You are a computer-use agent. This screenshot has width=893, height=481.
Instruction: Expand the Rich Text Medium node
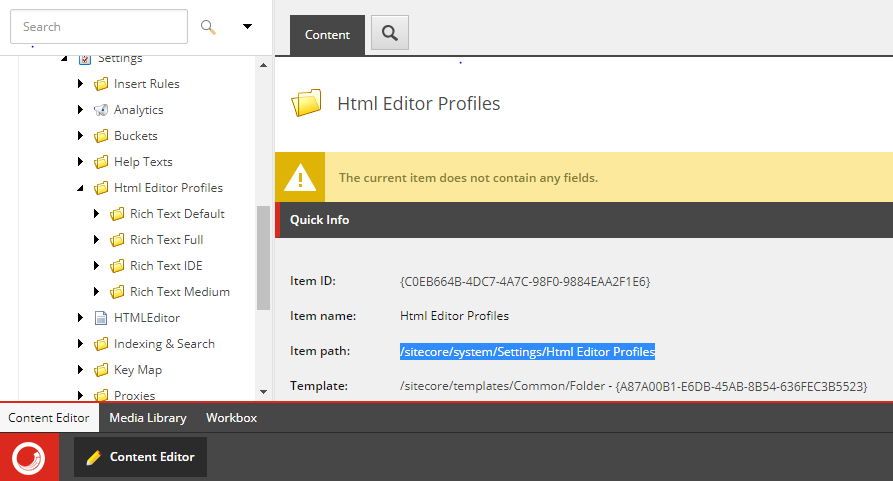coord(96,291)
